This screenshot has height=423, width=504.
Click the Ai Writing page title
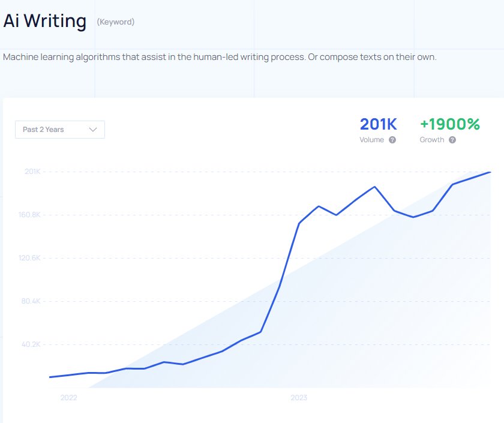(45, 22)
